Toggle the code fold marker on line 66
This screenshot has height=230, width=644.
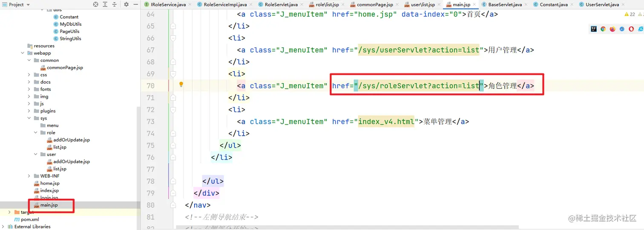pyautogui.click(x=173, y=38)
